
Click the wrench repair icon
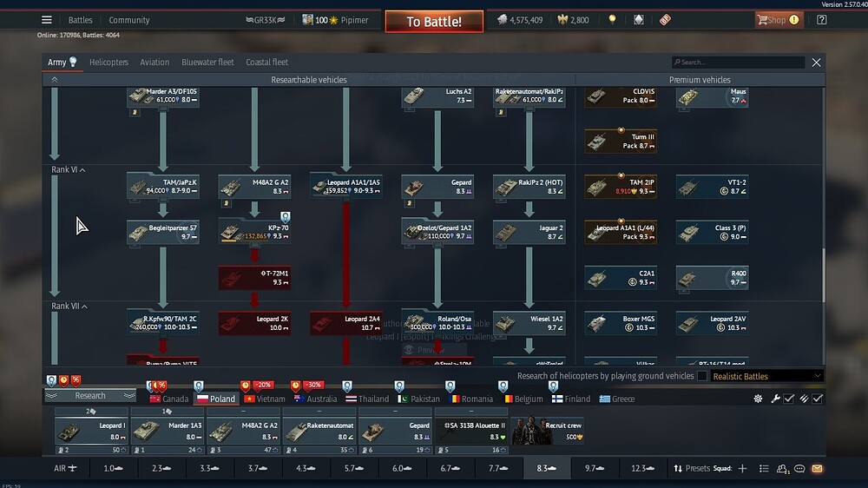click(x=775, y=399)
